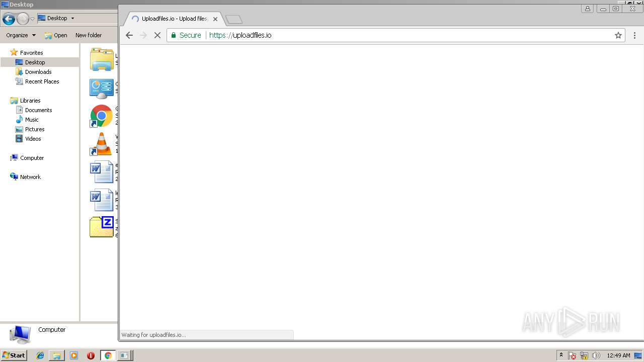
Task: Click the Computer icon in details pane
Action: click(x=20, y=334)
